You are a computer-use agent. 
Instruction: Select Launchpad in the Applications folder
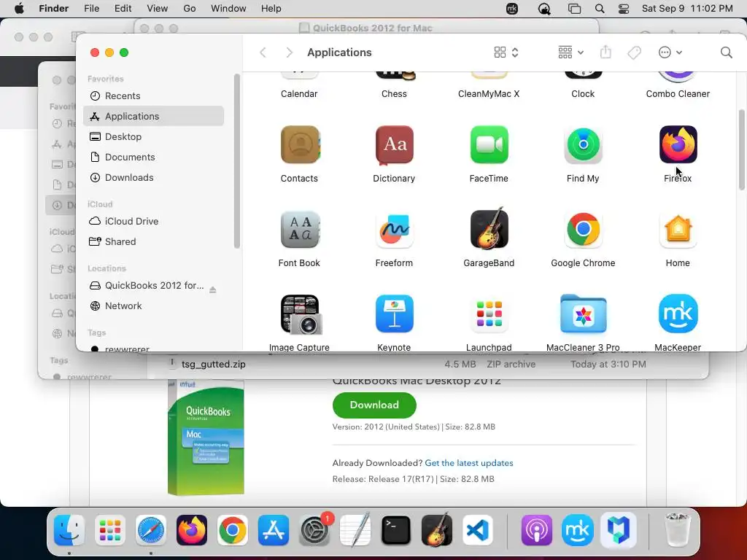pos(489,314)
